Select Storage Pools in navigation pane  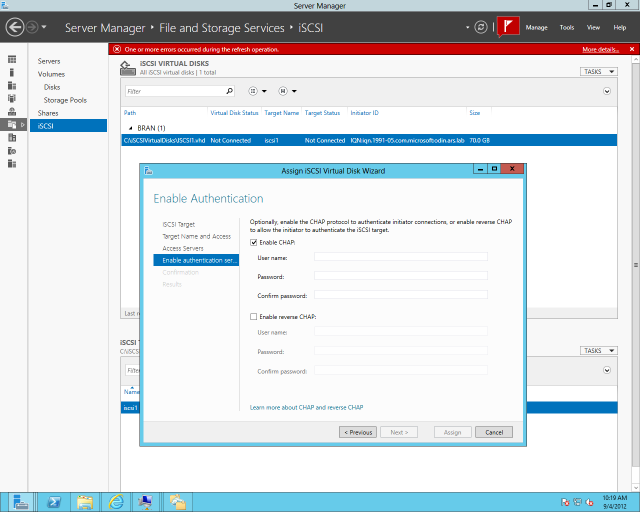pos(65,100)
